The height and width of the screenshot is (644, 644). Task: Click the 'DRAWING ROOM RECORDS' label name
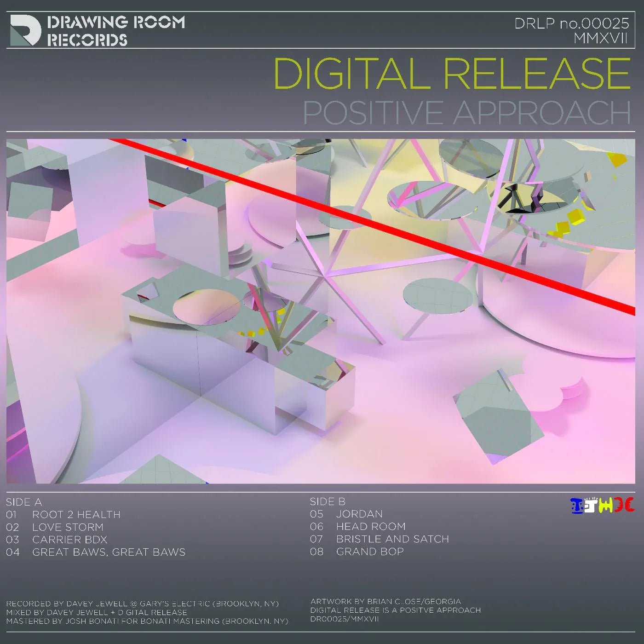point(116,31)
